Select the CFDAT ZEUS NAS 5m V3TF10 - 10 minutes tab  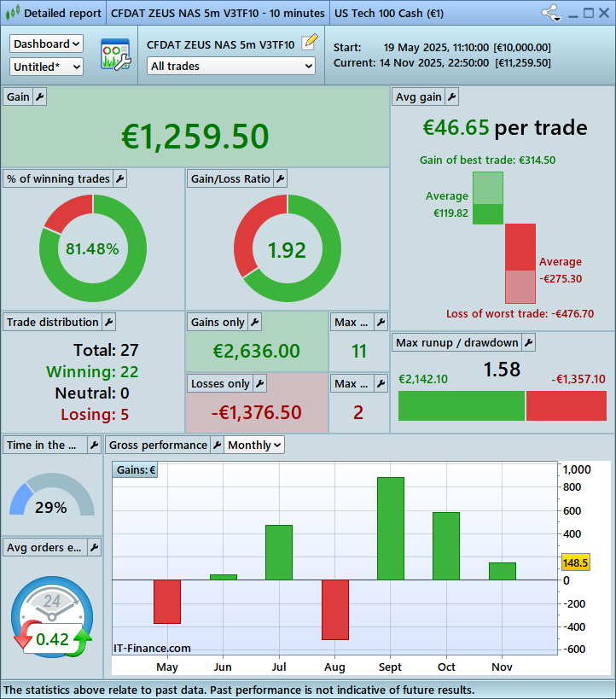click(218, 13)
